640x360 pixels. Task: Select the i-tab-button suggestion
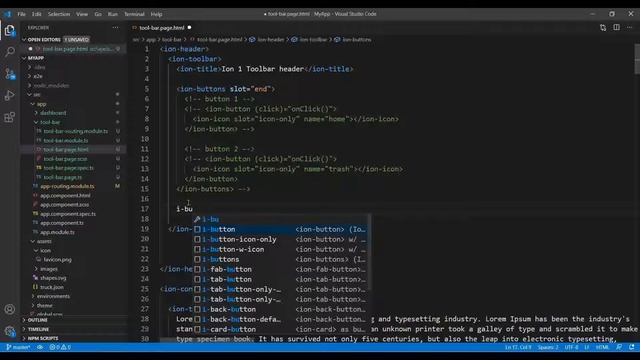click(x=281, y=279)
